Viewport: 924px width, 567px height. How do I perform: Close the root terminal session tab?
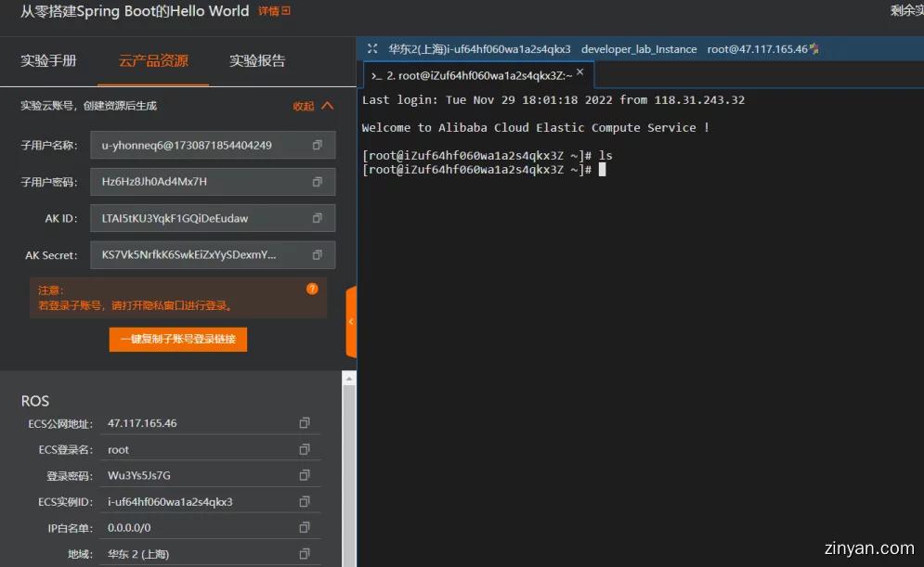[x=581, y=72]
